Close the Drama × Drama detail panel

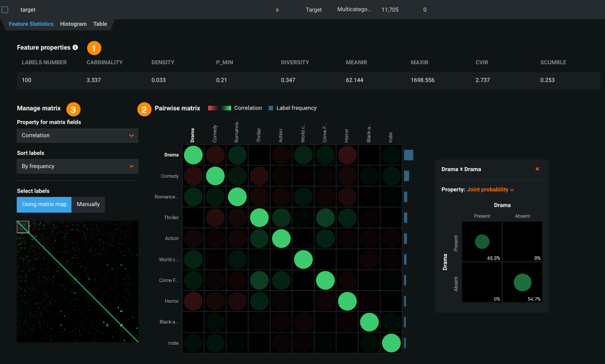[537, 169]
